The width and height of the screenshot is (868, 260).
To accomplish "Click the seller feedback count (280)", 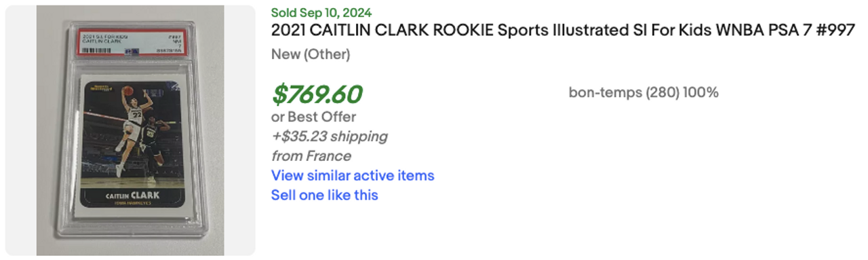I will click(661, 92).
